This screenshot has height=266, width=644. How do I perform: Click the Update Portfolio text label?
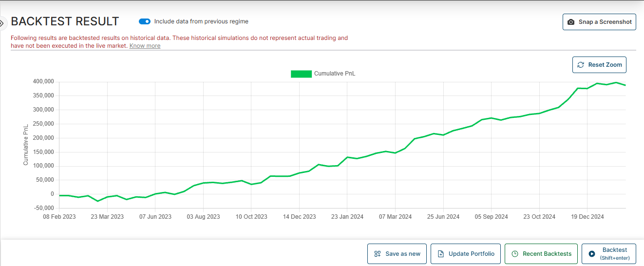471,254
